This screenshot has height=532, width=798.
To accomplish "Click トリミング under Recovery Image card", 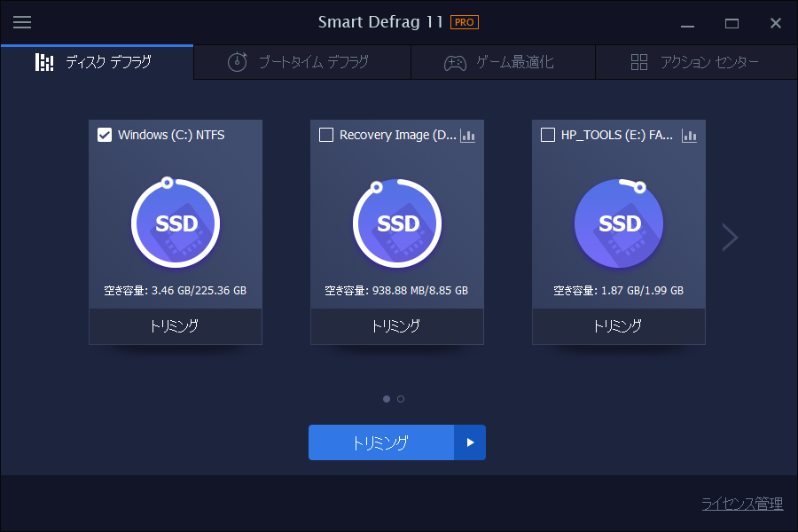I will click(397, 326).
